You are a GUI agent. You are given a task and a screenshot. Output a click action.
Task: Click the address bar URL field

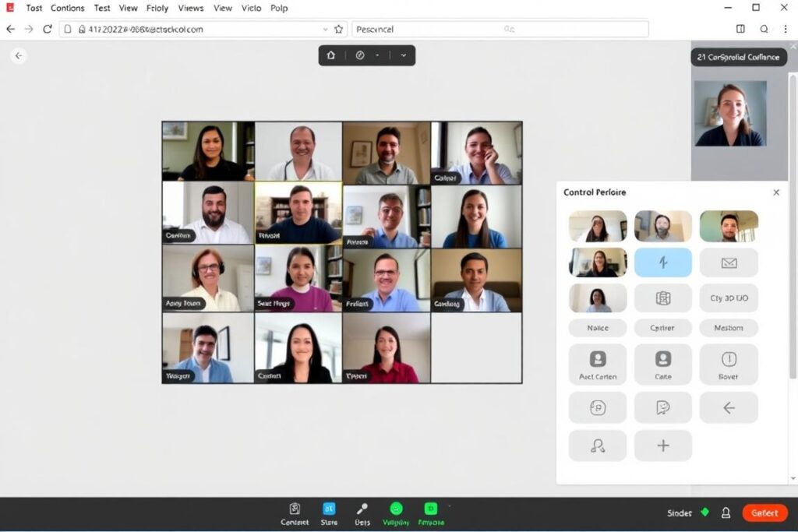[x=203, y=29]
